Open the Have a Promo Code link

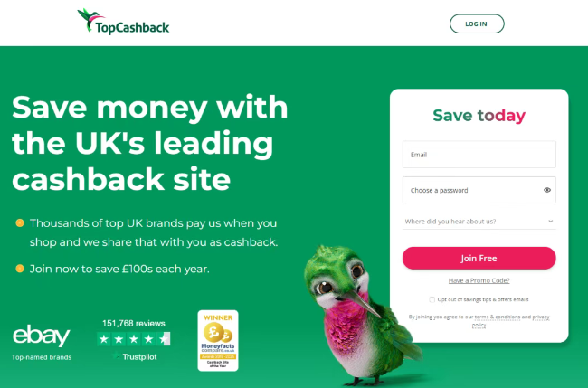tap(479, 280)
